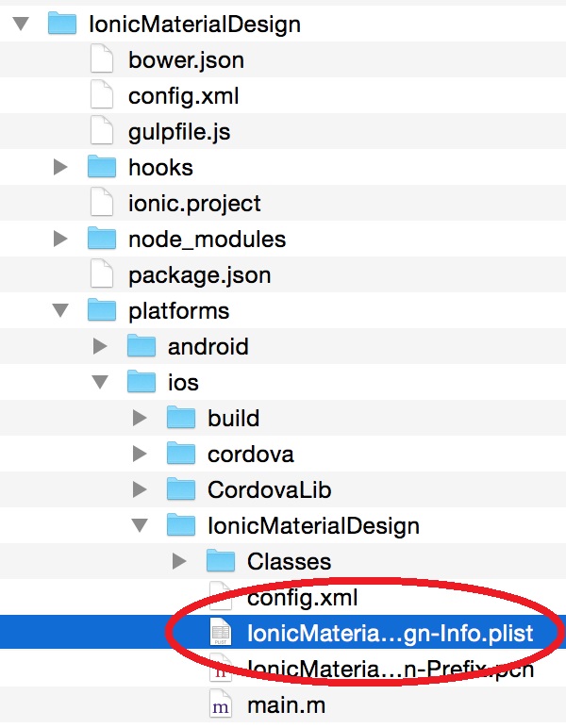Select the top-level config.xml file

click(x=183, y=95)
